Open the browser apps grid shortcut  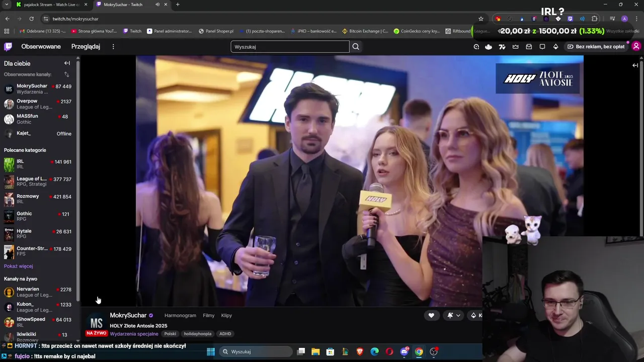pos(7,31)
